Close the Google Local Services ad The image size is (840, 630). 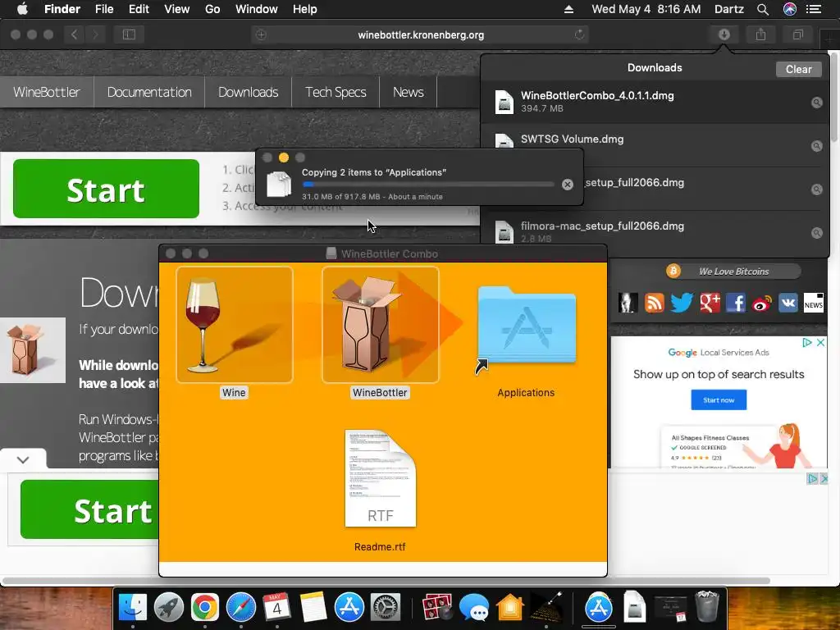820,342
